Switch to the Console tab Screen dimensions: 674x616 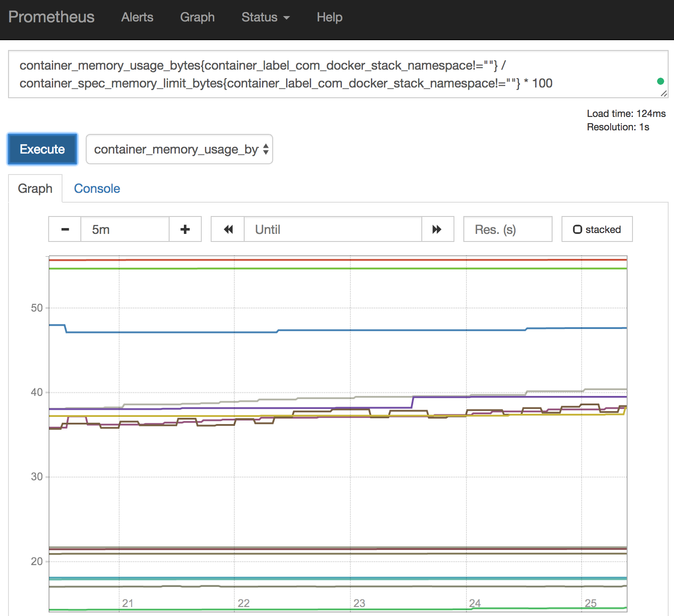97,189
